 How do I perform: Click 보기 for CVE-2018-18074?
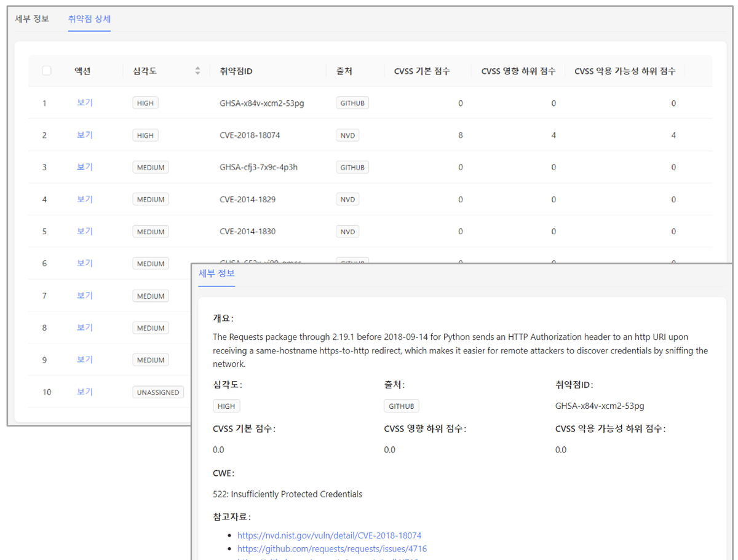[85, 135]
